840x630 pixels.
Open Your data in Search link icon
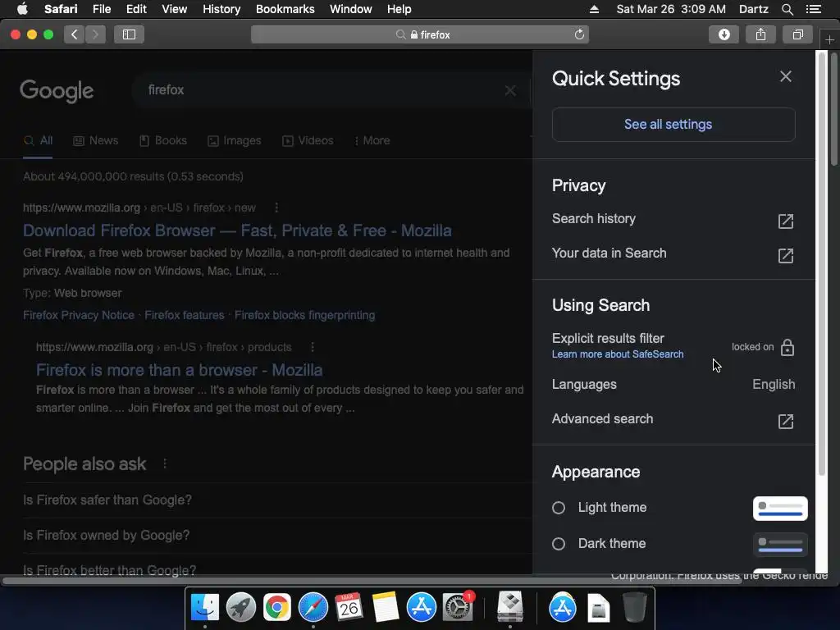point(785,256)
